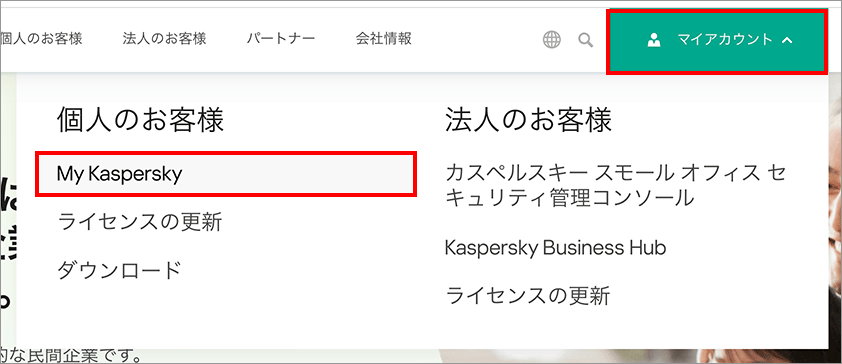Collapse the マイアカウント dropdown chevron

click(787, 40)
